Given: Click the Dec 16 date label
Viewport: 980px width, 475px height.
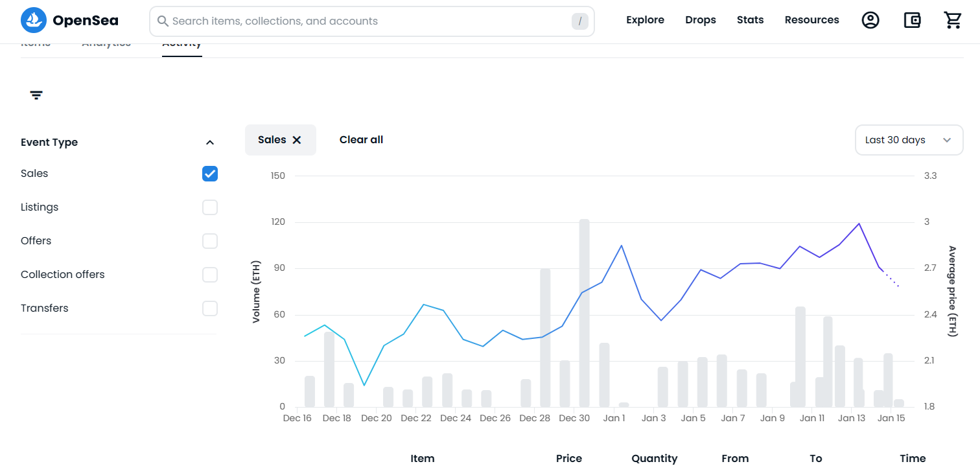Looking at the screenshot, I should 297,419.
